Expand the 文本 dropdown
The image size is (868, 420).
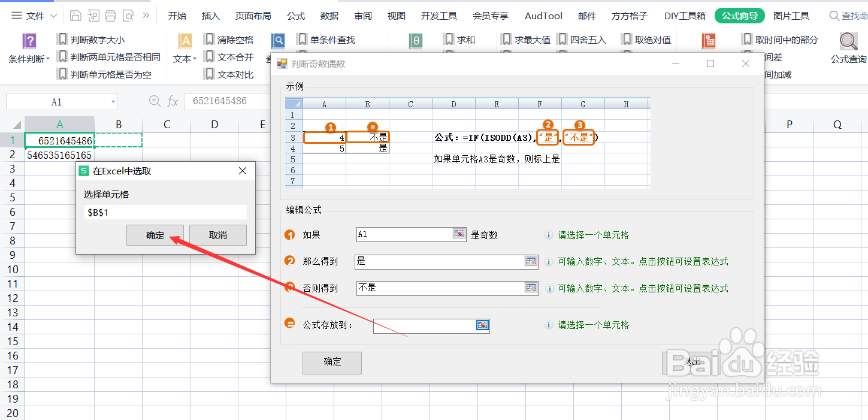195,59
